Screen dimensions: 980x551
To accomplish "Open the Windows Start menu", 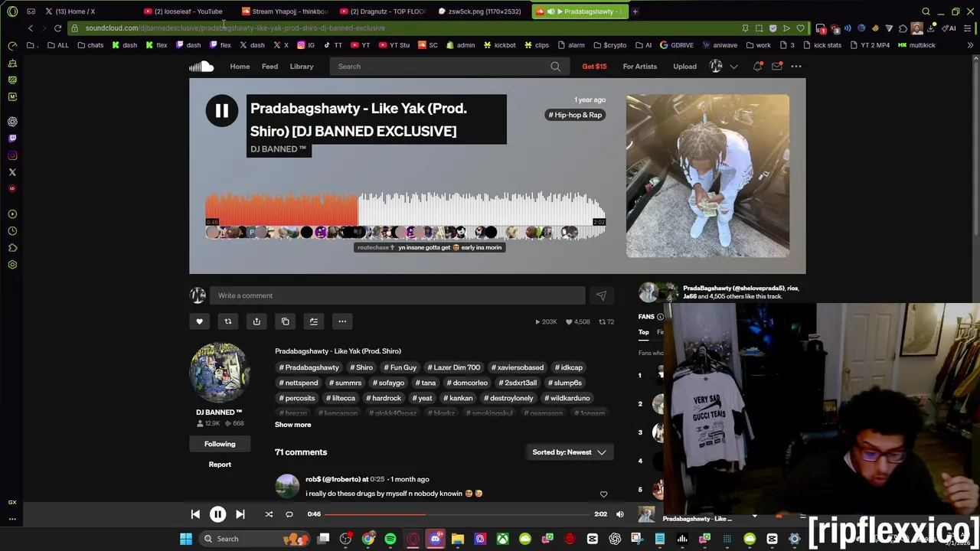I will click(x=185, y=539).
